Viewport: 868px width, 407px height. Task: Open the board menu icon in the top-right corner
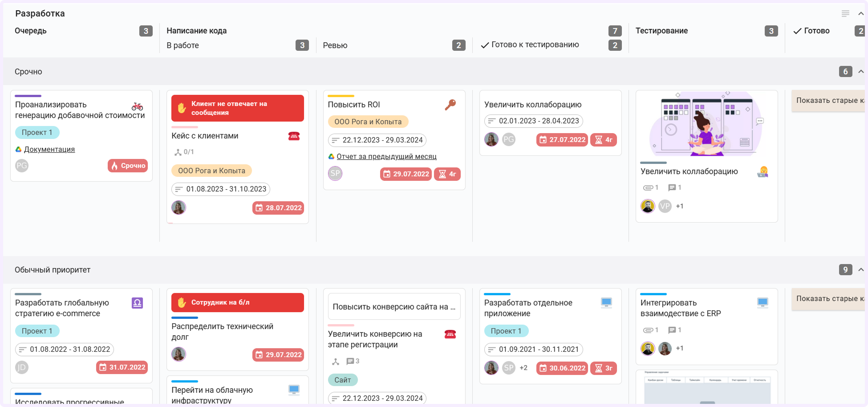[x=845, y=13]
